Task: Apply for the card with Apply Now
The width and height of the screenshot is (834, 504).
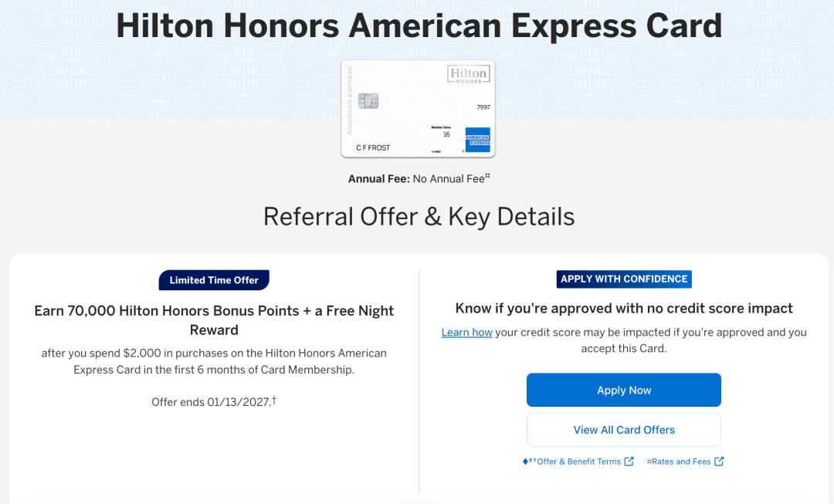Action: pos(623,390)
